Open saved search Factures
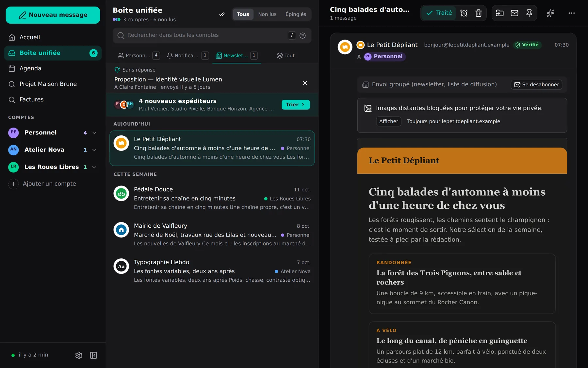This screenshot has height=368, width=588. 53,99
